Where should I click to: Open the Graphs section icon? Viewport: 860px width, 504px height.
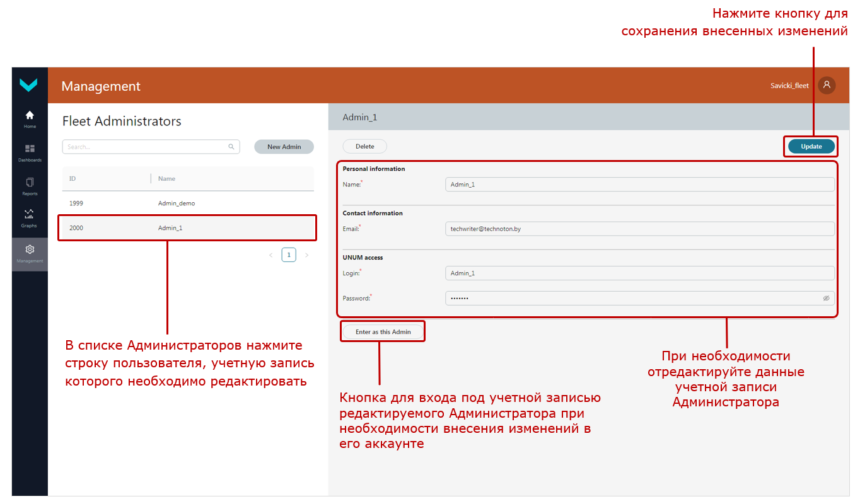(29, 216)
